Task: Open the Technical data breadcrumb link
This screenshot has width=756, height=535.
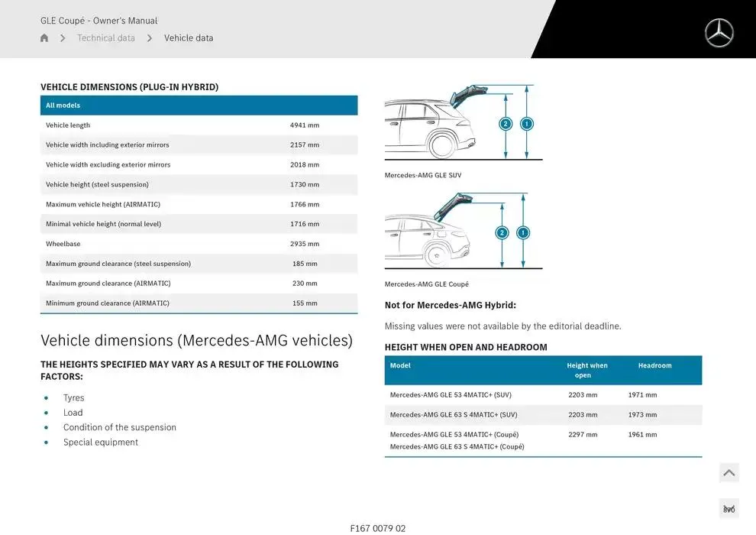Action: pos(106,38)
